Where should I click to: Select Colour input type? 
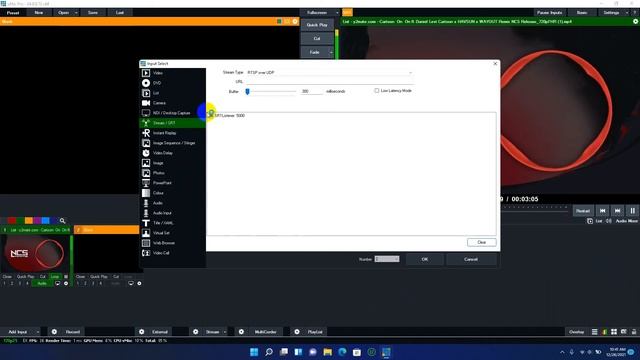tap(172, 193)
